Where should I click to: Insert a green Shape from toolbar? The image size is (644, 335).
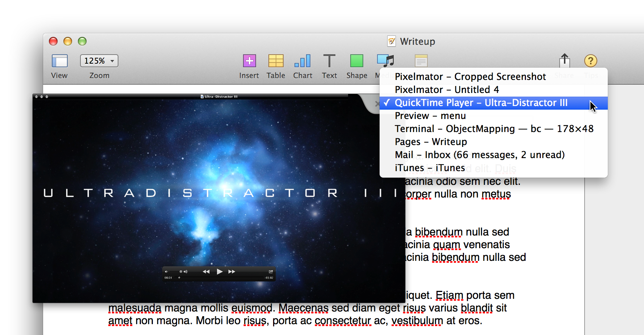tap(357, 61)
